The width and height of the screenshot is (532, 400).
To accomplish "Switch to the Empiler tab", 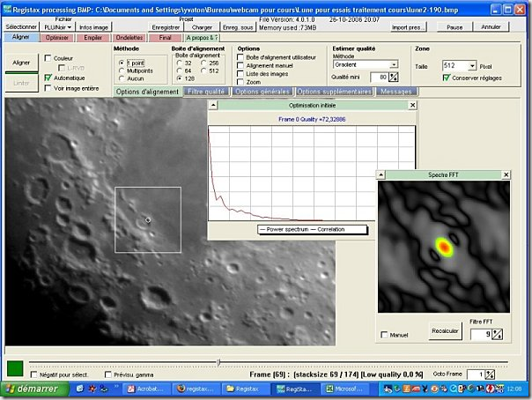I will [93, 38].
